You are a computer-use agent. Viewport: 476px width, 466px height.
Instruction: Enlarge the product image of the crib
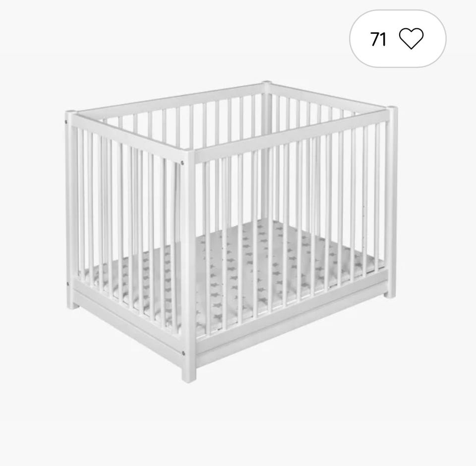coord(231,232)
